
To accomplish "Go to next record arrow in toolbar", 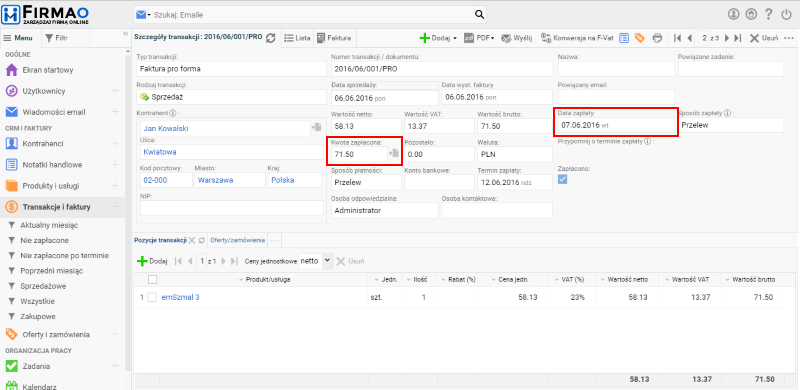I will click(727, 38).
